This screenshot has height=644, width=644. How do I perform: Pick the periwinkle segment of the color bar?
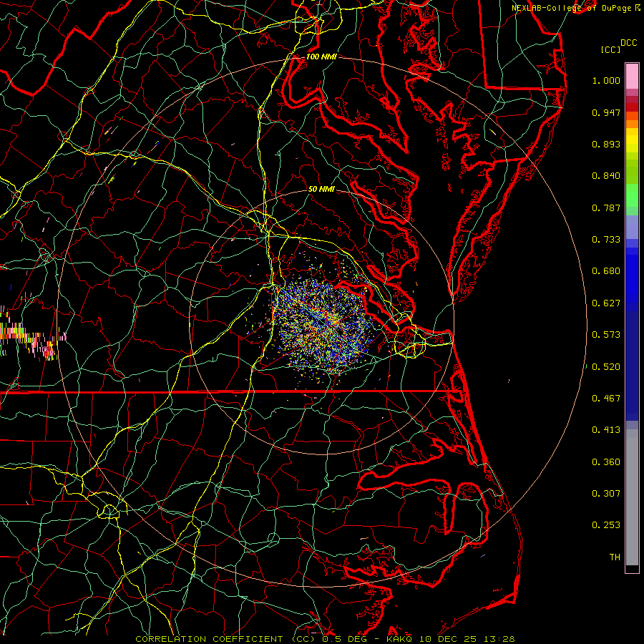coord(632,227)
